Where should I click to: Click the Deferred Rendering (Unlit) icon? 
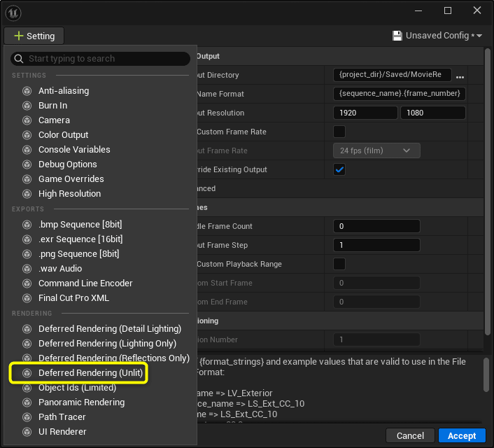[x=27, y=373]
